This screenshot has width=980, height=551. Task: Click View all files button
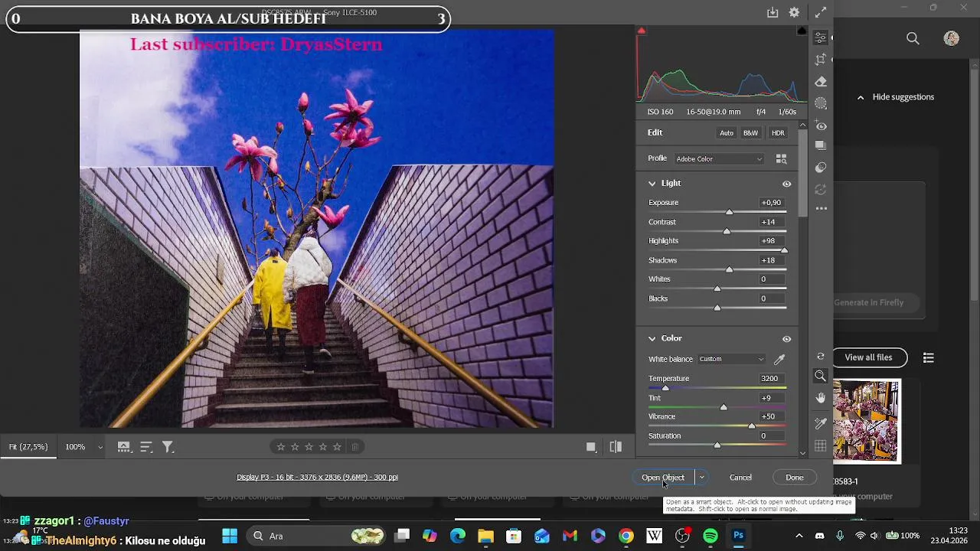pyautogui.click(x=868, y=357)
